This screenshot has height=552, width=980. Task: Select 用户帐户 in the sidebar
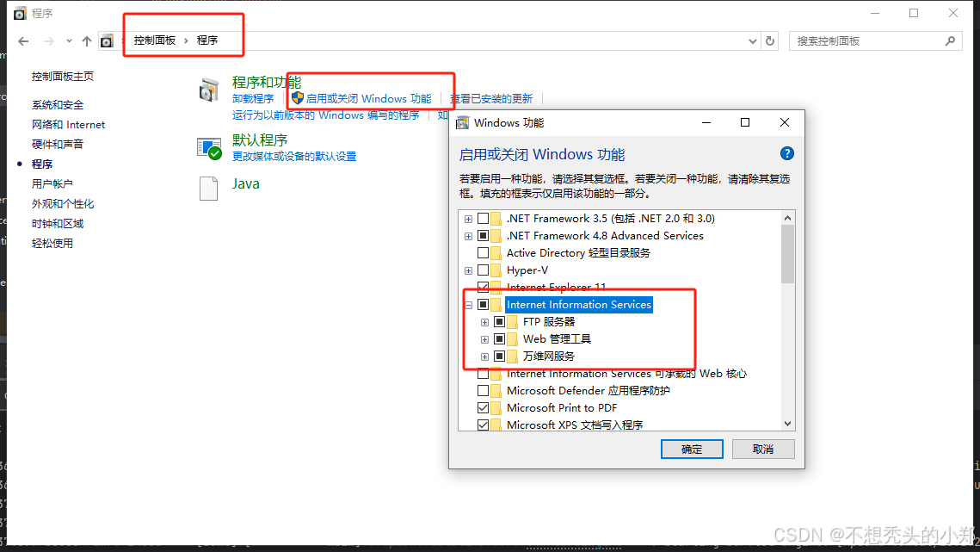pos(52,183)
